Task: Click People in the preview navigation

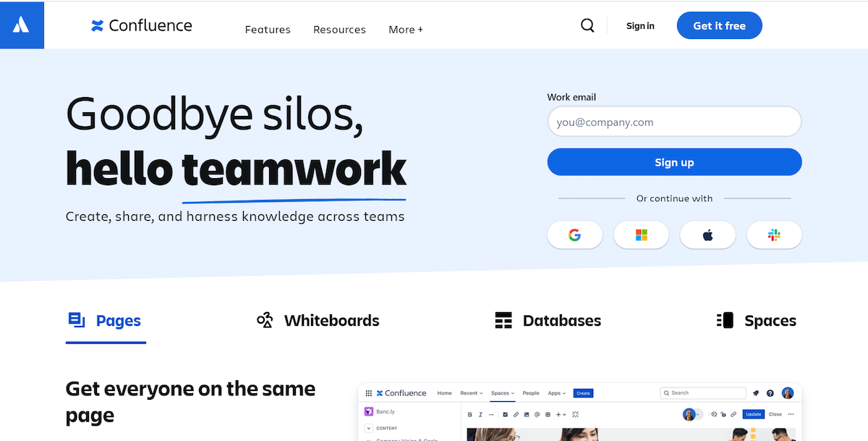Action: pos(531,393)
